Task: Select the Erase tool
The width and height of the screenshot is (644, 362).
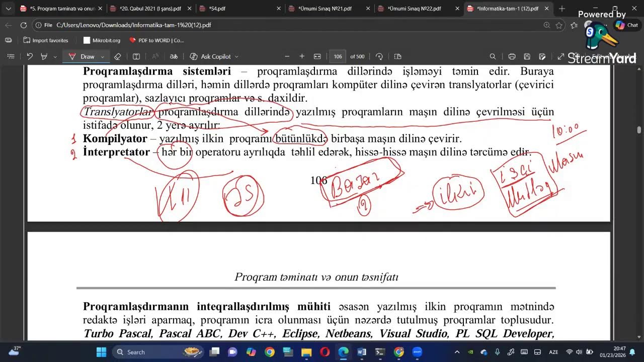Action: click(118, 56)
